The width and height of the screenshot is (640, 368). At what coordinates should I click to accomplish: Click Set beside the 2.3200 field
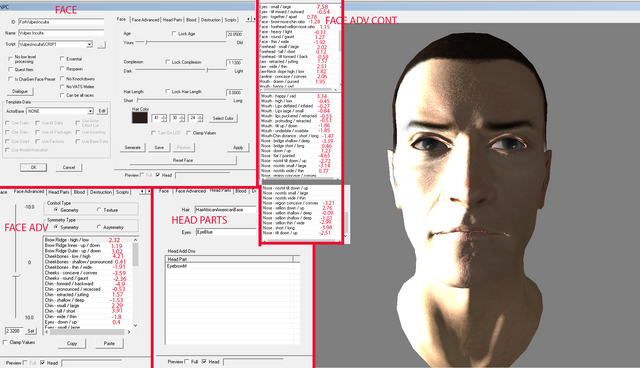(x=31, y=331)
